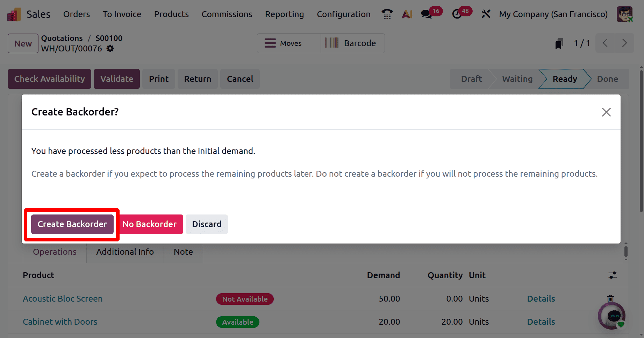Open the Reporting menu

284,14
